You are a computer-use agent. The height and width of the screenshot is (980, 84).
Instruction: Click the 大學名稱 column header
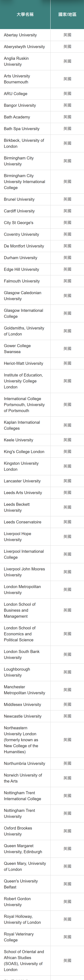25,14
